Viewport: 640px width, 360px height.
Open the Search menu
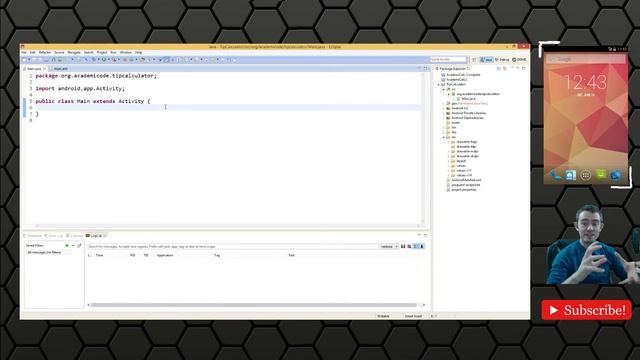tap(89, 52)
